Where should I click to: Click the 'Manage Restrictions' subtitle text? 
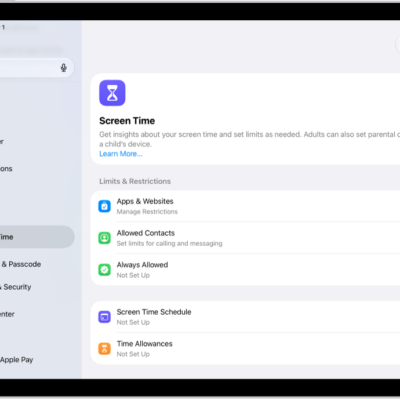pos(147,212)
